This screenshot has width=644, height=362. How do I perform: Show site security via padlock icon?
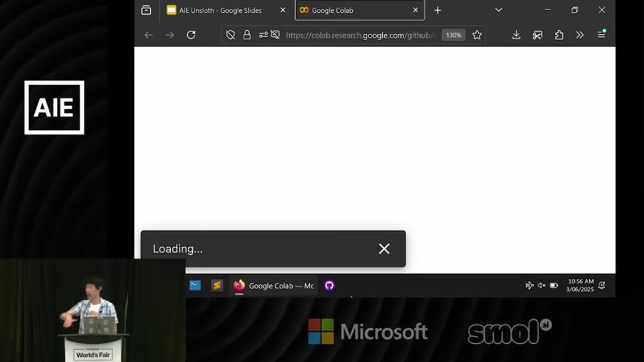247,35
